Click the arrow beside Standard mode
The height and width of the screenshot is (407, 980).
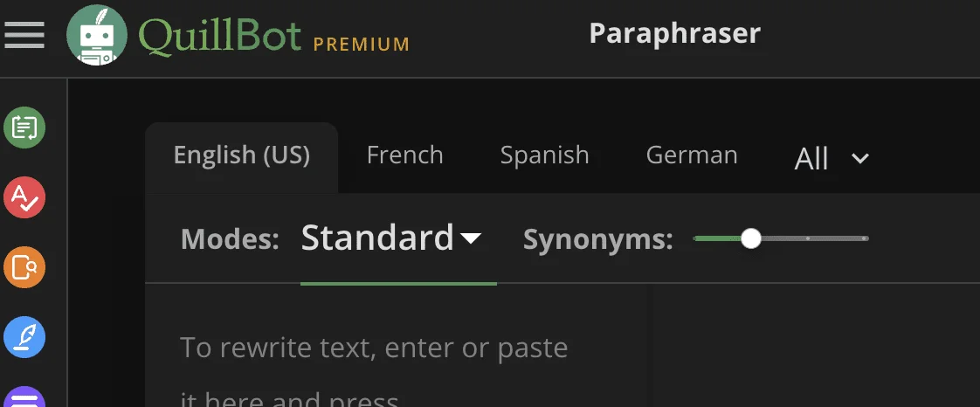pyautogui.click(x=471, y=238)
